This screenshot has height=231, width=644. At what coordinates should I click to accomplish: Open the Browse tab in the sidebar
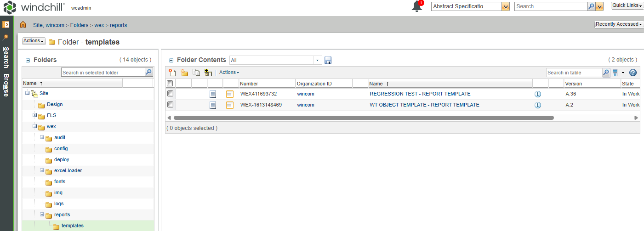pos(6,86)
